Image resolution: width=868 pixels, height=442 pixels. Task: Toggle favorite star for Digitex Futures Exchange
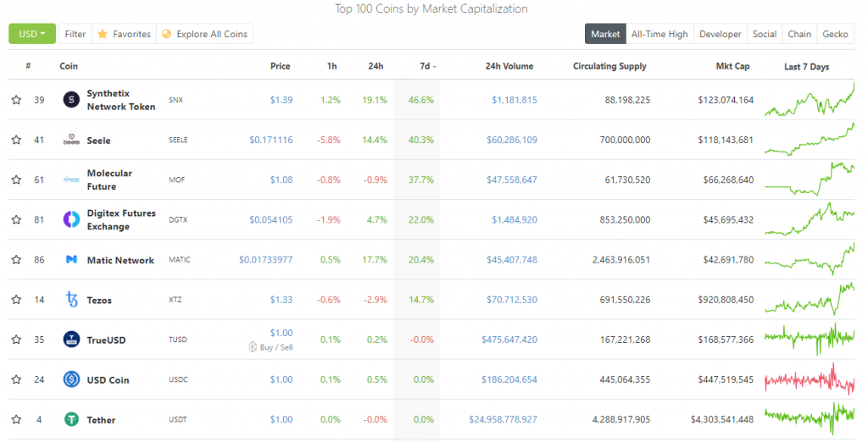[x=16, y=219]
